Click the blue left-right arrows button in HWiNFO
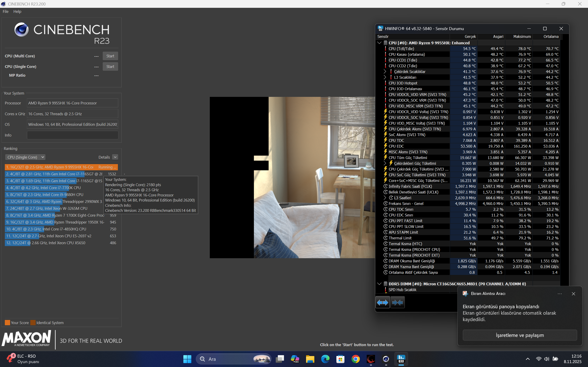The width and height of the screenshot is (588, 367). (383, 303)
